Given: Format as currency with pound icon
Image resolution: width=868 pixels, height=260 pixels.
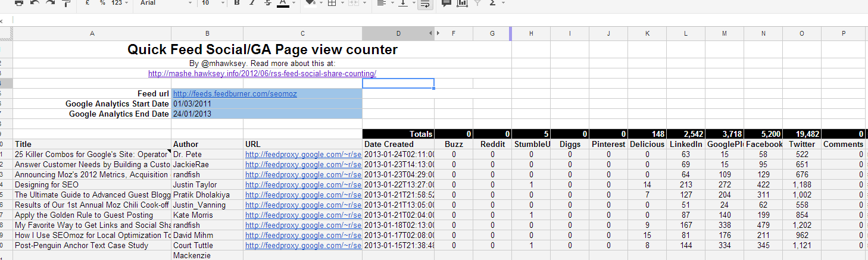Looking at the screenshot, I should pyautogui.click(x=88, y=3).
